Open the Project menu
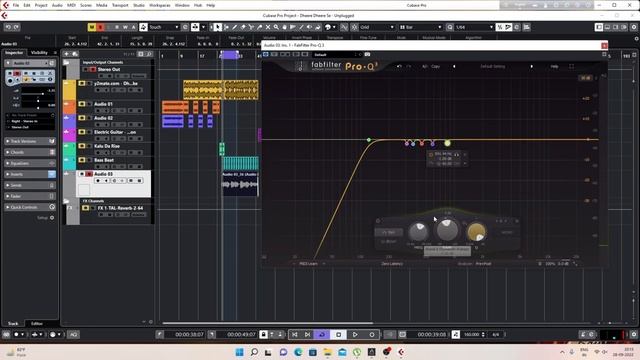This screenshot has width=640, height=360. coord(41,5)
